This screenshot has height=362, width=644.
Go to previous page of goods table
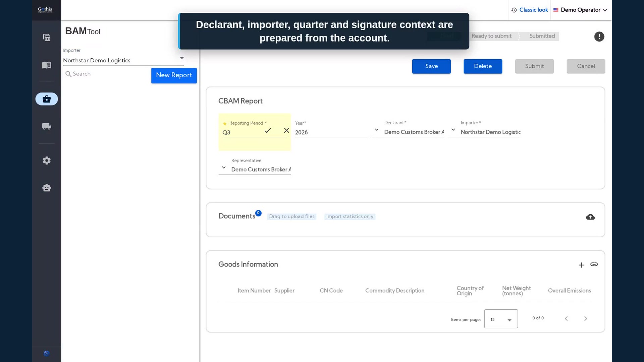[x=566, y=318]
